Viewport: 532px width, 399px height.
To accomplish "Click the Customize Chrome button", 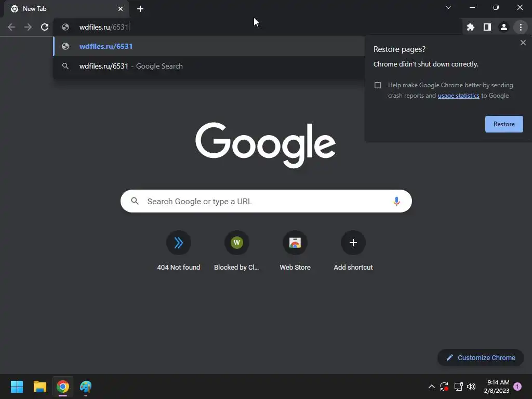I will click(481, 357).
